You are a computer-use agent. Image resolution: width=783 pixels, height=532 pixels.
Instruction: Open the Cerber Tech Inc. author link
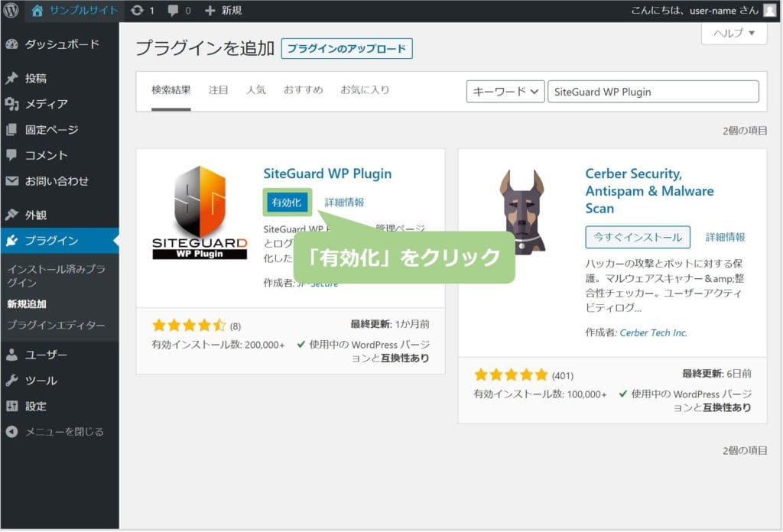point(653,332)
